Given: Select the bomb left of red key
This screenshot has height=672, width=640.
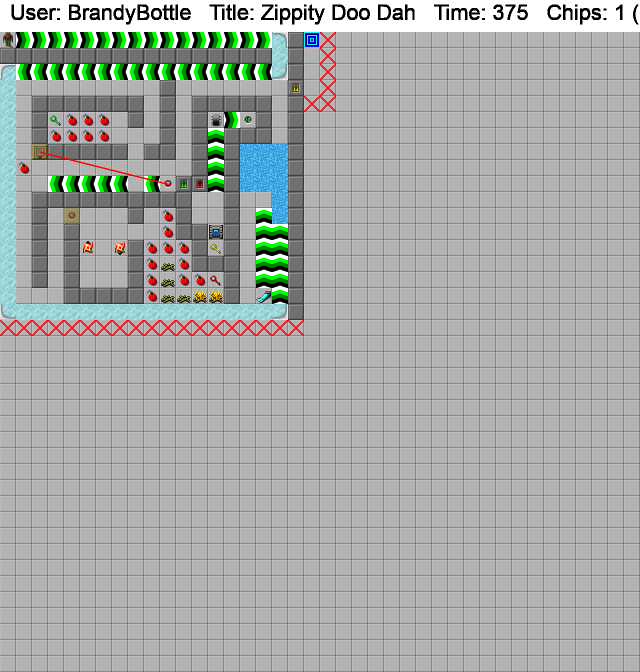Looking at the screenshot, I should [x=200, y=280].
